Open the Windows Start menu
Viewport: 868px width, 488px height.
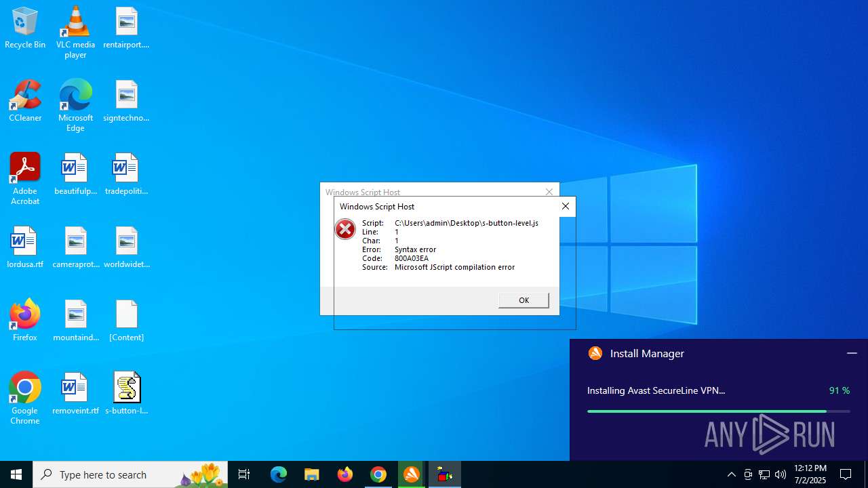pos(16,474)
